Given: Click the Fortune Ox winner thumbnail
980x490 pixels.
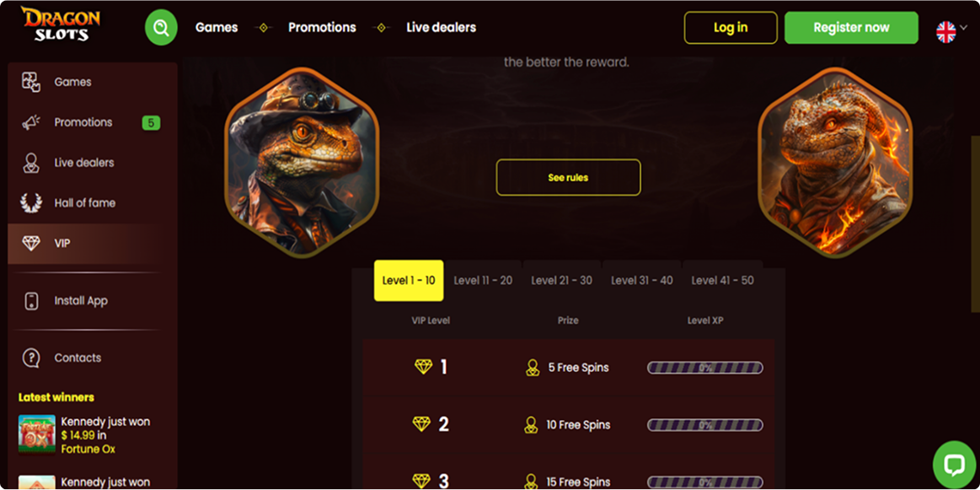Looking at the screenshot, I should coord(37,434).
